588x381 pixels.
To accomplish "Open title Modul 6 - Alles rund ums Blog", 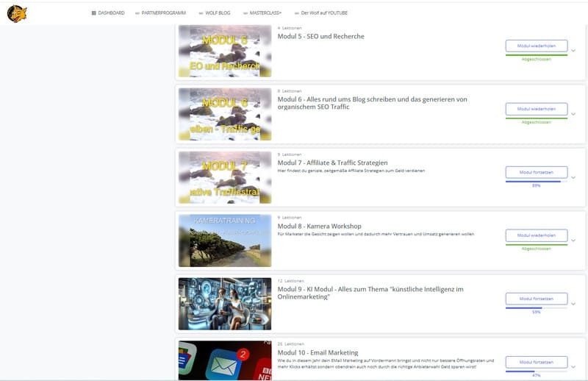I will (x=373, y=103).
